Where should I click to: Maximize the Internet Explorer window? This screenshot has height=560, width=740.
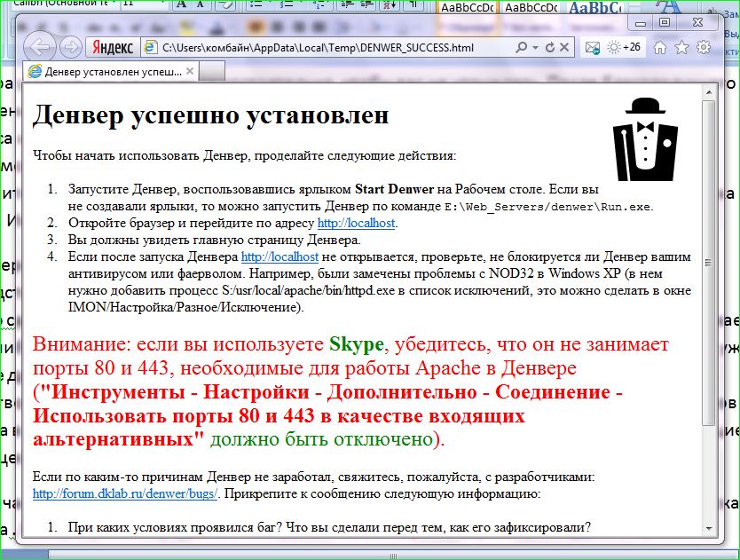point(664,23)
